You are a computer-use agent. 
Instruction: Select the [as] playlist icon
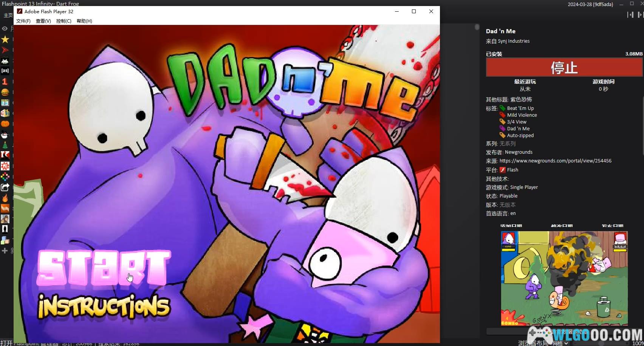[5, 71]
